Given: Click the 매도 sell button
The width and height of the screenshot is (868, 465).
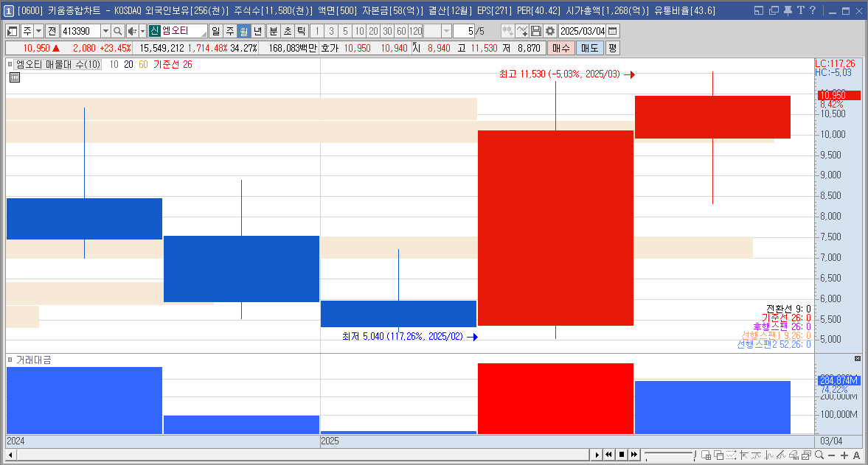Looking at the screenshot, I should coord(589,48).
